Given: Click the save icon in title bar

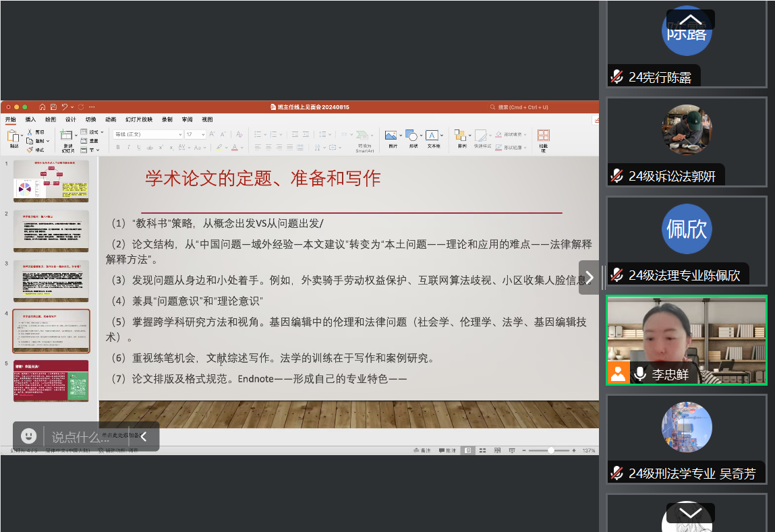Looking at the screenshot, I should [x=53, y=107].
